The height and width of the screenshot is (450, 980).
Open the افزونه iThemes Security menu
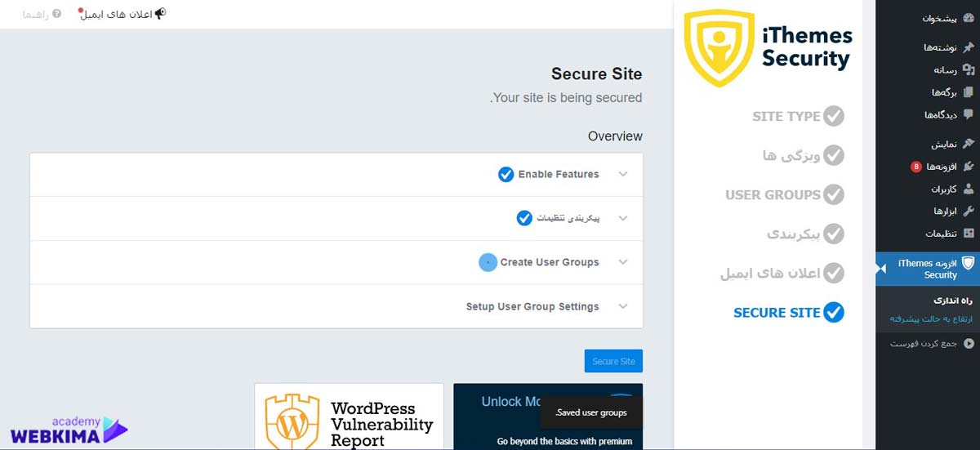pos(928,269)
